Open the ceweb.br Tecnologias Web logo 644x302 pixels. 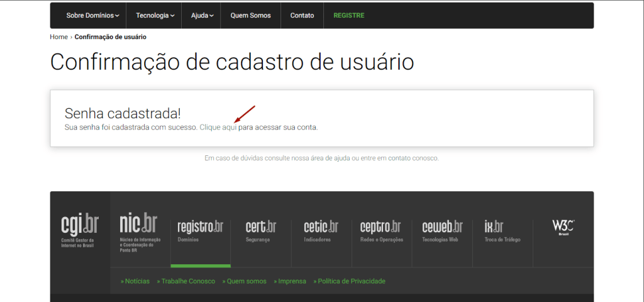(x=442, y=230)
